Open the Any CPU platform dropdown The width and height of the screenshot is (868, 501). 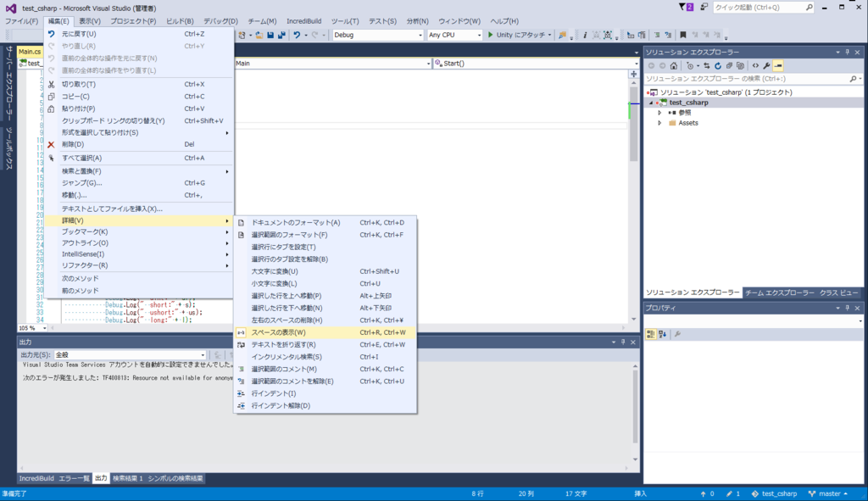click(454, 35)
